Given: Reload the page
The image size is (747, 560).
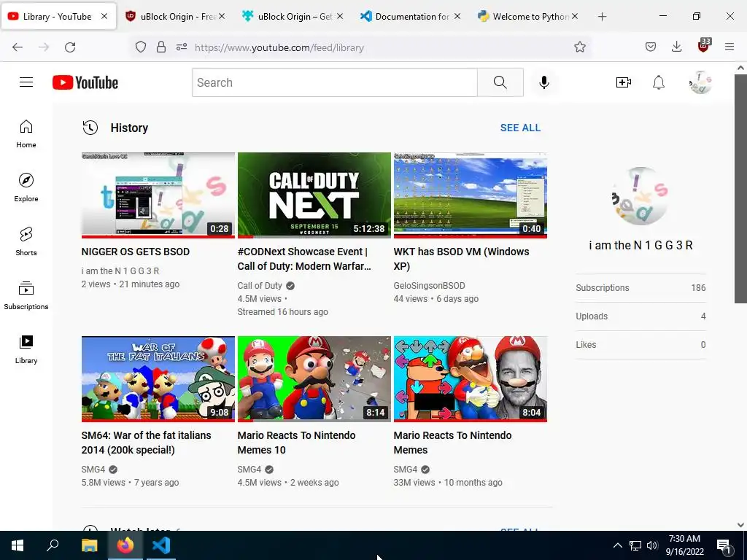Looking at the screenshot, I should 70,47.
